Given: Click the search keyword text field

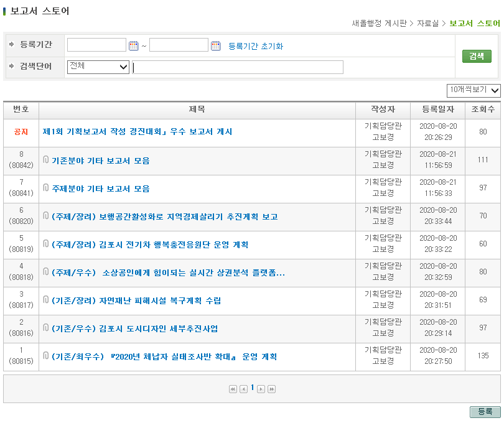Looking at the screenshot, I should point(238,67).
